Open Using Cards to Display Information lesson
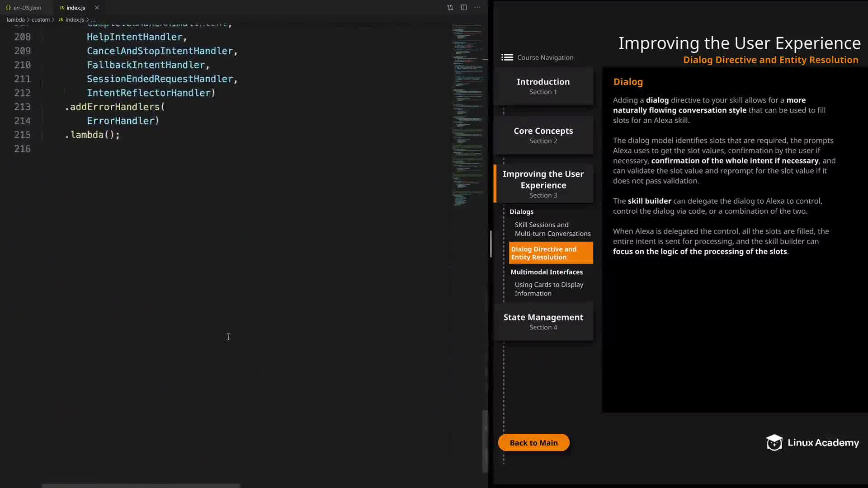868x488 pixels. pyautogui.click(x=548, y=289)
